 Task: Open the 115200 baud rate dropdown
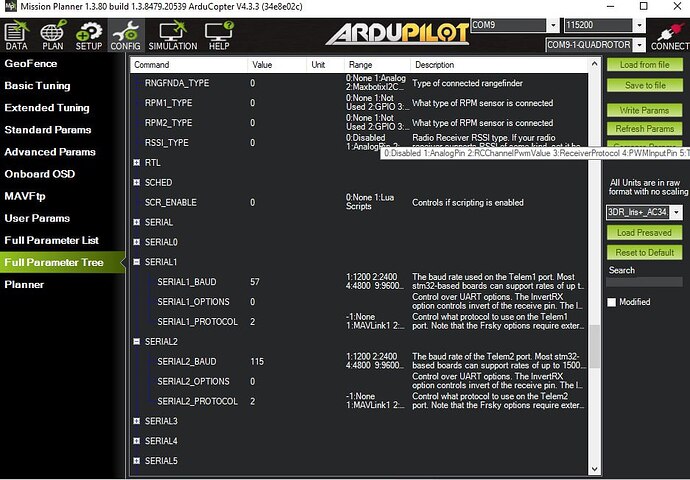coord(639,25)
